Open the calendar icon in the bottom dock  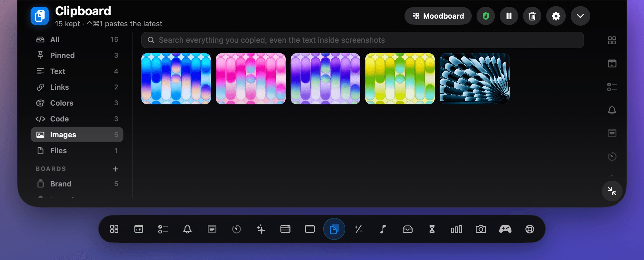click(x=139, y=229)
